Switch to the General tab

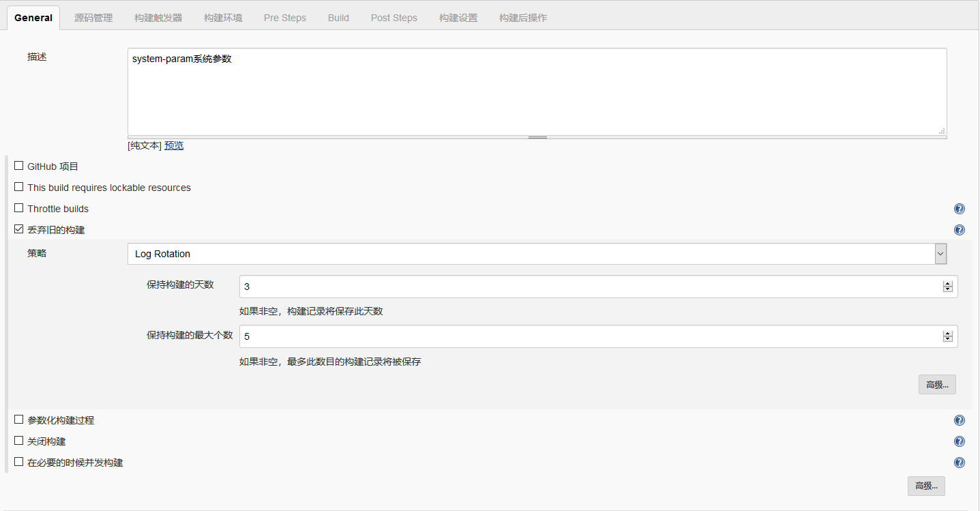pyautogui.click(x=33, y=18)
